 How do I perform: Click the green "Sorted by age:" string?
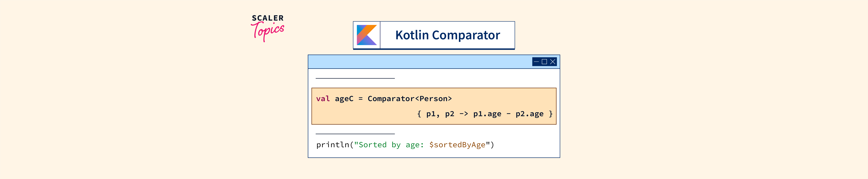click(391, 145)
